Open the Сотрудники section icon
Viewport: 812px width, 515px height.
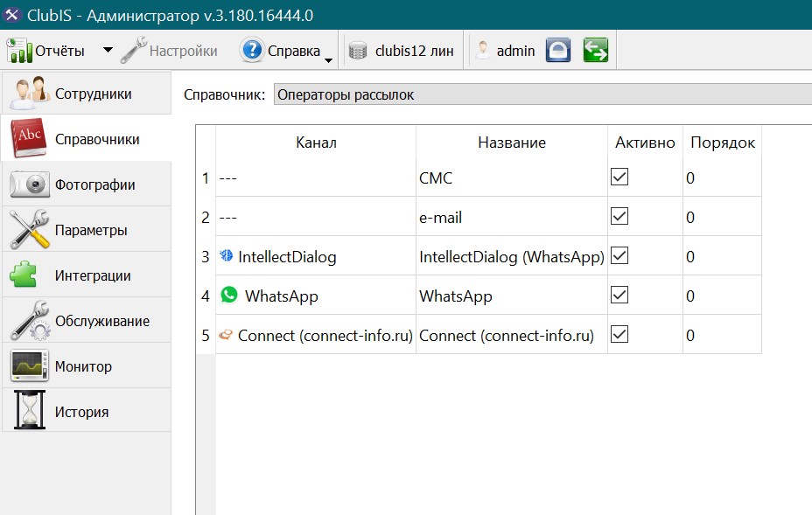point(30,94)
